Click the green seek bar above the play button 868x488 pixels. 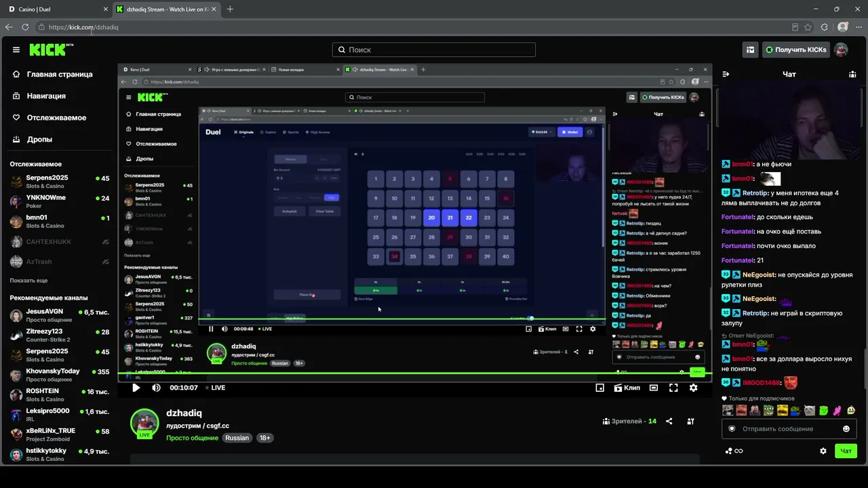(x=414, y=374)
